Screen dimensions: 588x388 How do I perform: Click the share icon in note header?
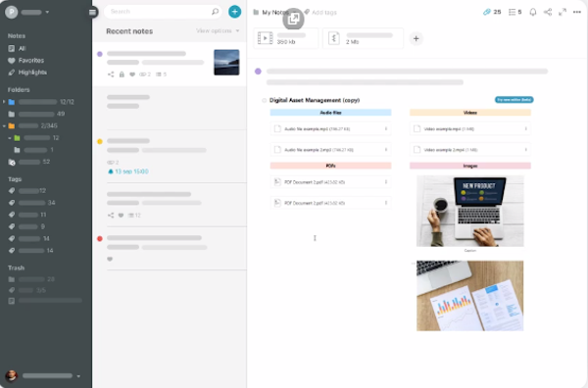point(548,12)
